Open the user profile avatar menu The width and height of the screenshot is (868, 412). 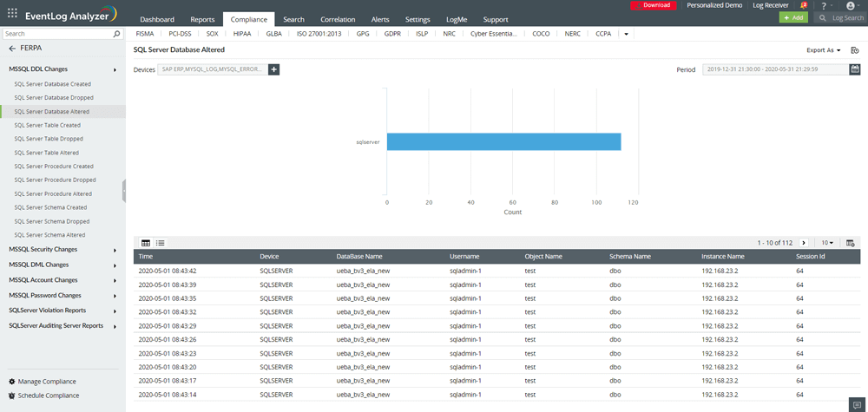(851, 5)
